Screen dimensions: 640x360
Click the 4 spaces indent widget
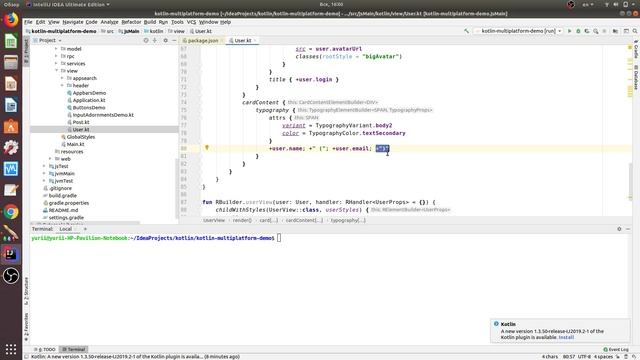coord(603,357)
